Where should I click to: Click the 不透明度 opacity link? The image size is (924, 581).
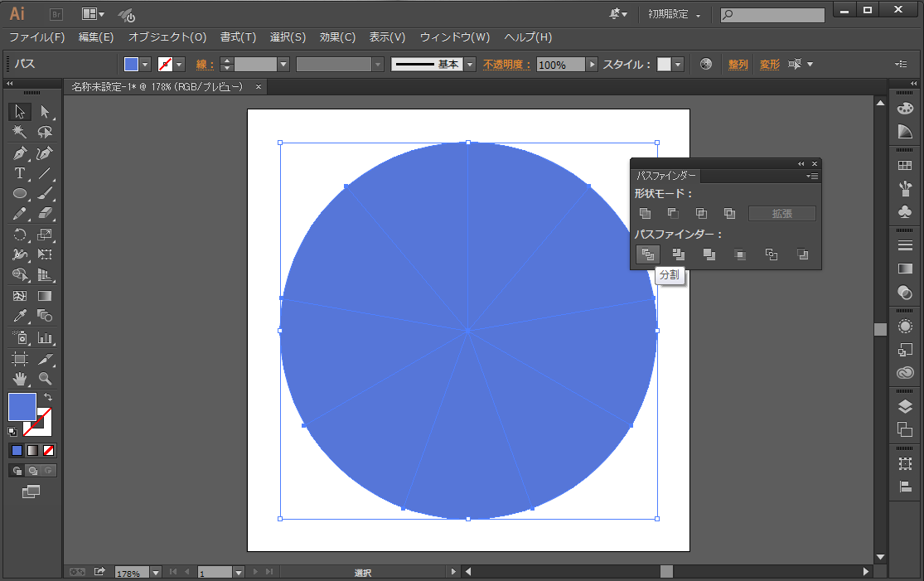click(507, 65)
